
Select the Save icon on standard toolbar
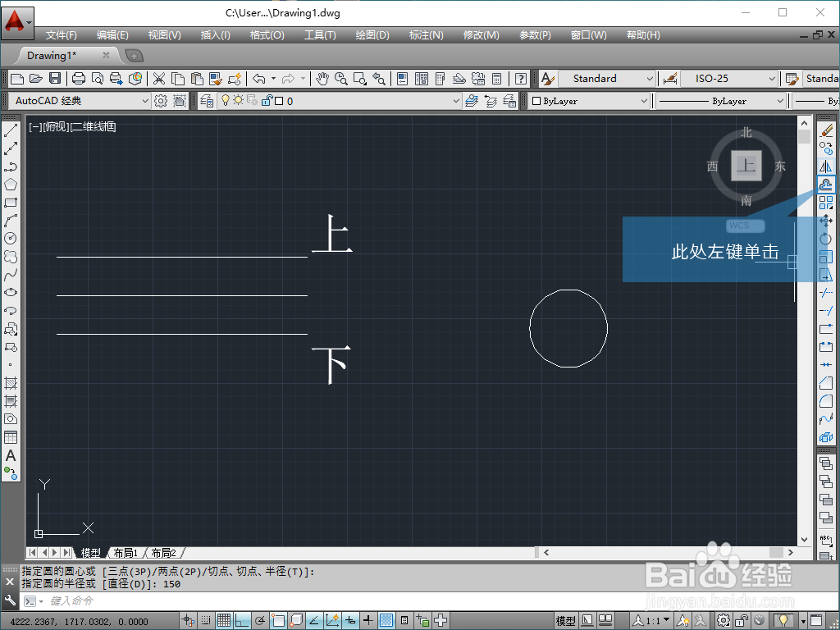[x=54, y=79]
